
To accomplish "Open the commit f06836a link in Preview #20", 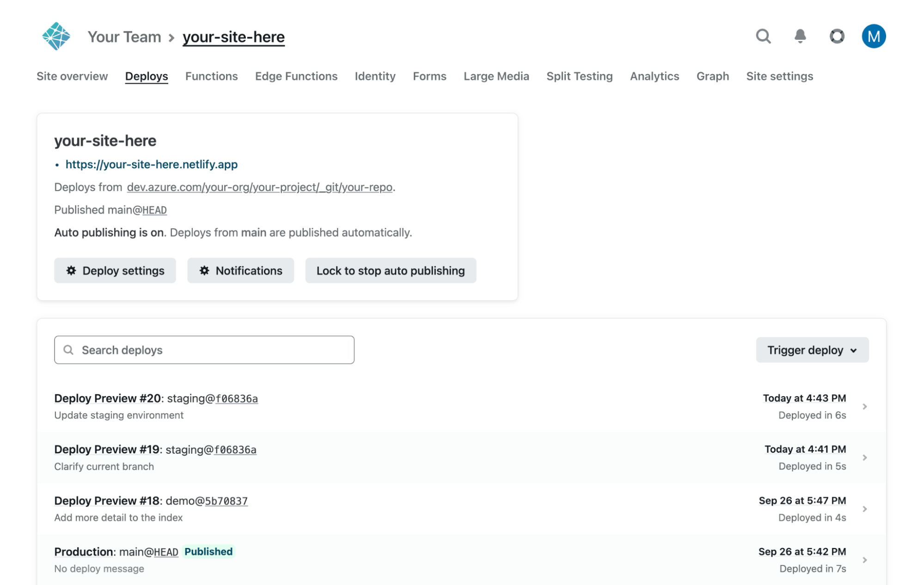I will (237, 399).
